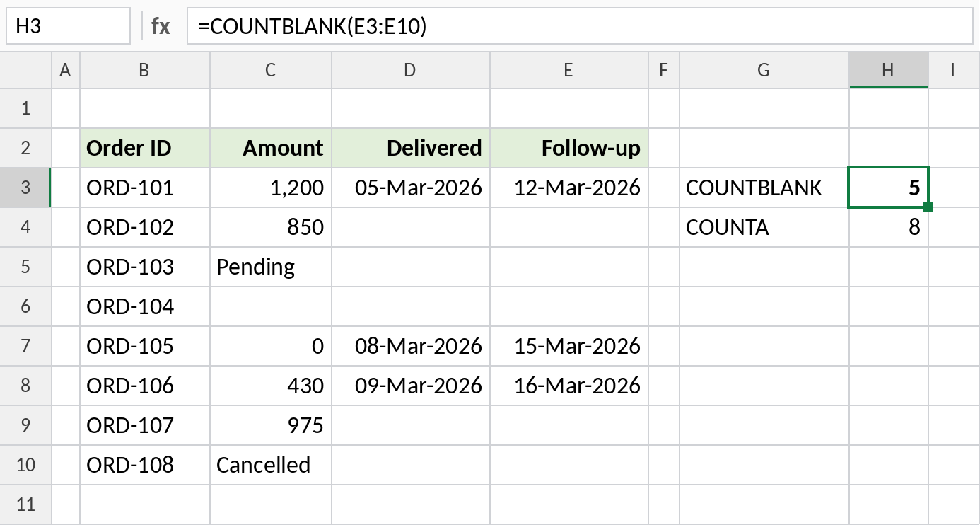The height and width of the screenshot is (525, 980).
Task: Select delivered date 08-Mar-2026
Action: [411, 346]
